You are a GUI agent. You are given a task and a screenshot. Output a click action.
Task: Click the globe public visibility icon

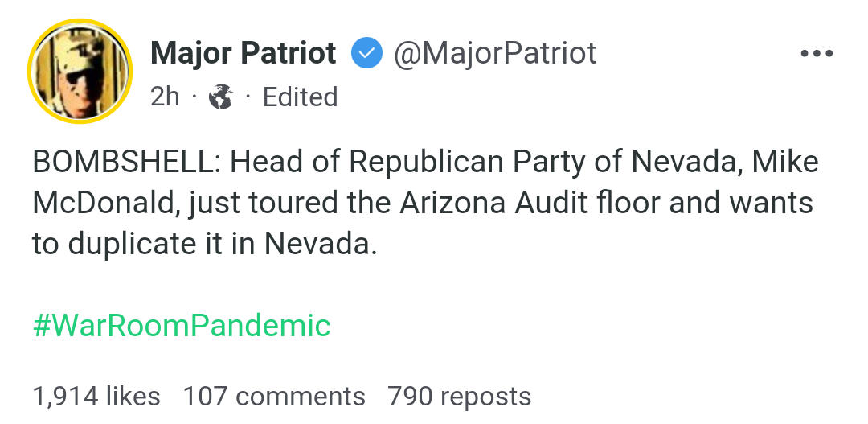[x=220, y=97]
